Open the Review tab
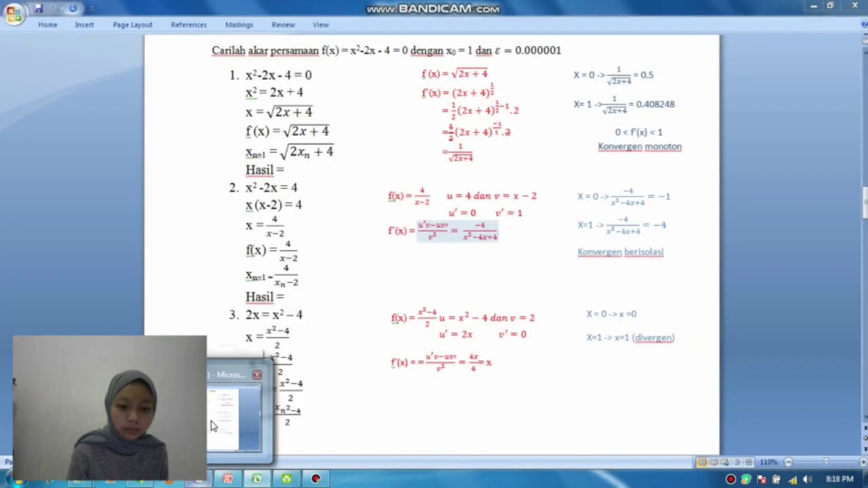The width and height of the screenshot is (868, 488). [x=283, y=24]
